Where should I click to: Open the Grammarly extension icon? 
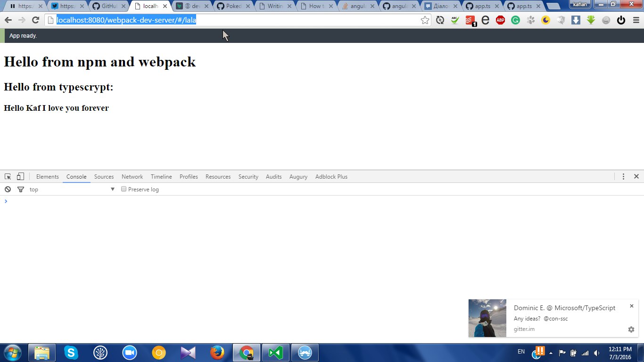tap(515, 20)
